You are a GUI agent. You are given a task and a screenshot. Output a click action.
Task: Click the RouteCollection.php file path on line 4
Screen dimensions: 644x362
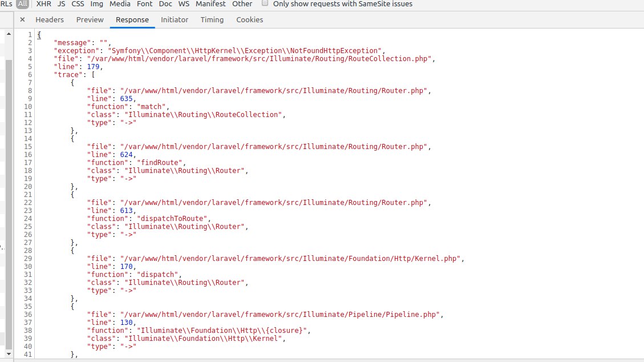(x=259, y=59)
